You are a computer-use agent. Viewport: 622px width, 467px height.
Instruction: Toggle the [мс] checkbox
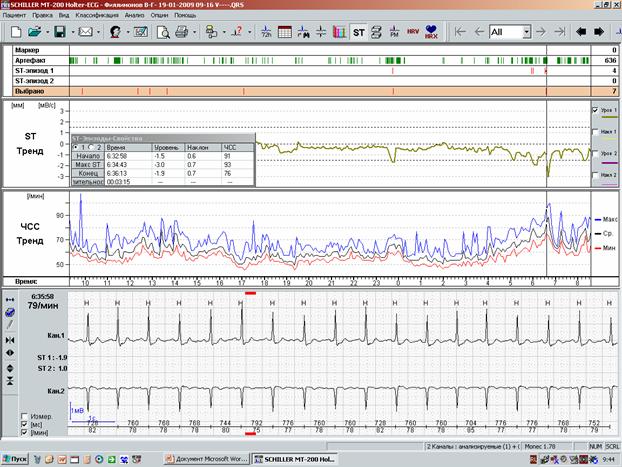coord(24,425)
